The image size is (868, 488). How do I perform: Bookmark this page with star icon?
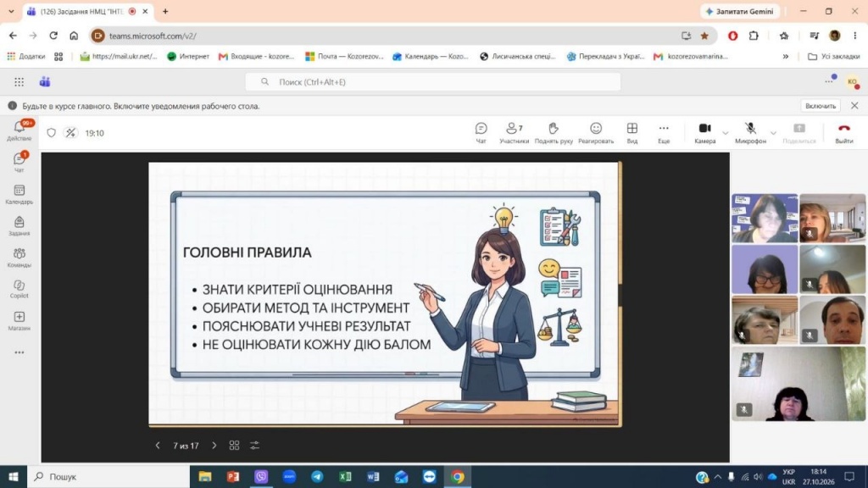click(704, 36)
